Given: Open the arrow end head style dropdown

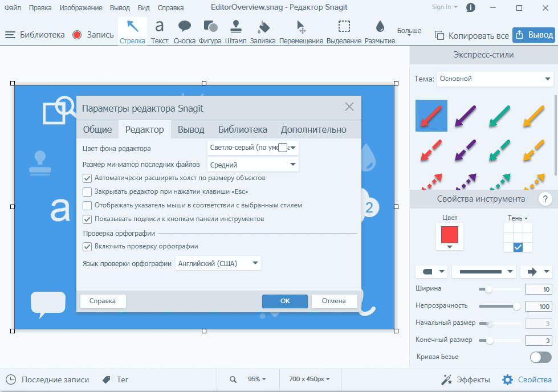Looking at the screenshot, I should click(536, 272).
